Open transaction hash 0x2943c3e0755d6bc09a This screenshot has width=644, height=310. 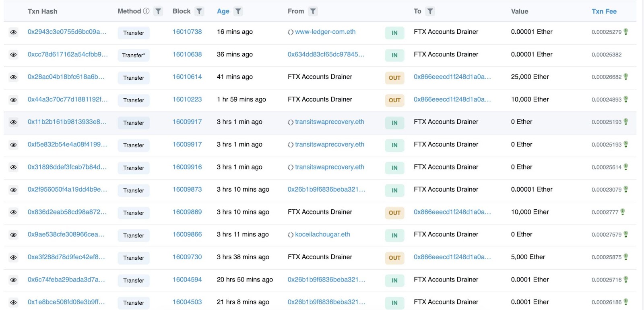click(x=67, y=32)
